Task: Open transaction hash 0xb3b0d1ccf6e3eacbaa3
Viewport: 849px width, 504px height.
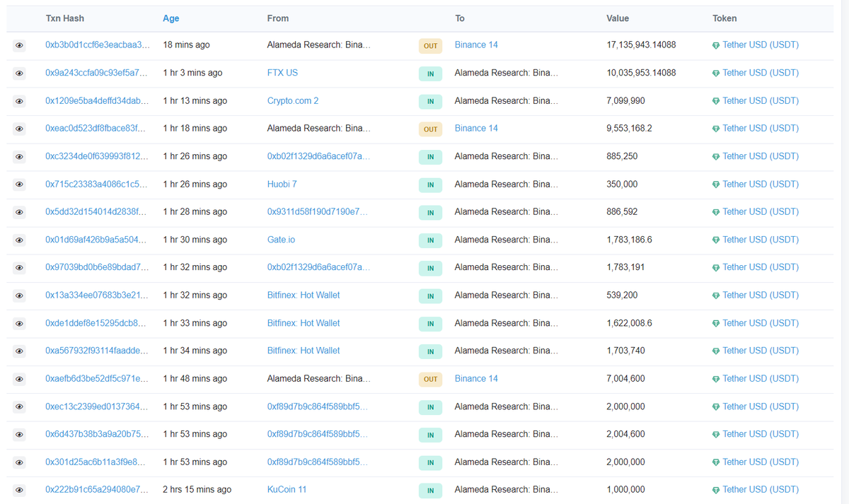Action: coord(98,45)
